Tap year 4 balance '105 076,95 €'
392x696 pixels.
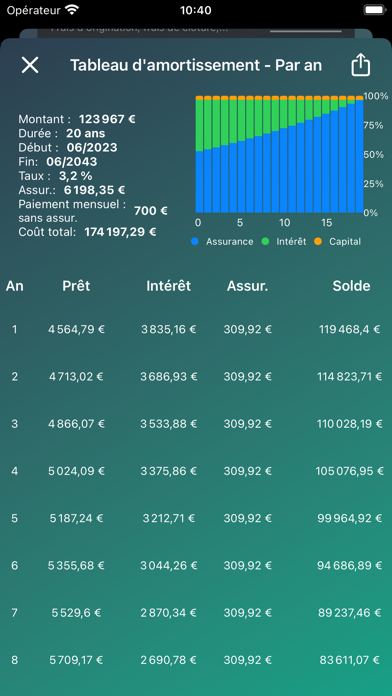349,471
